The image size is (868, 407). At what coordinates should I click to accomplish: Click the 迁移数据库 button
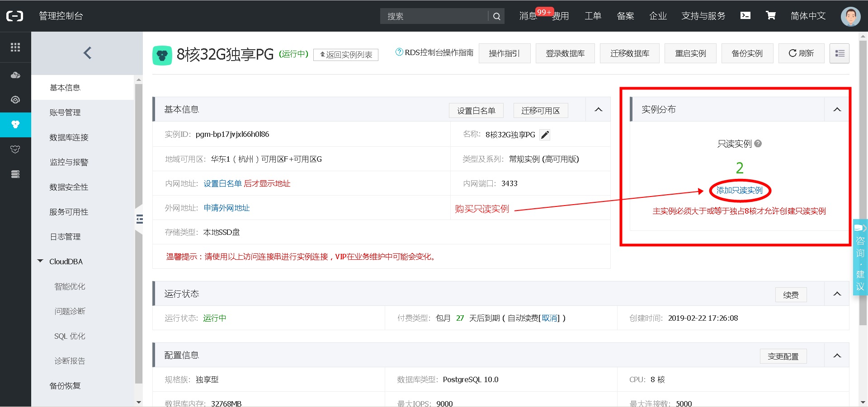coord(630,53)
